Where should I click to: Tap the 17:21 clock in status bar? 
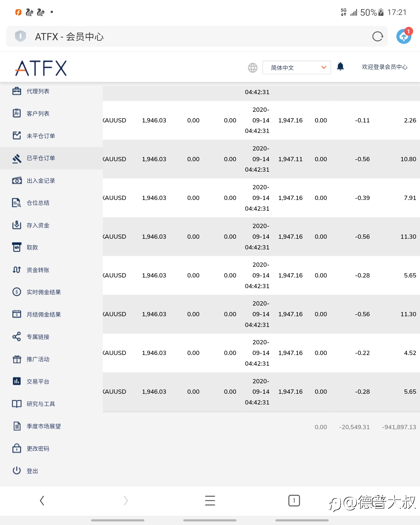click(x=397, y=12)
